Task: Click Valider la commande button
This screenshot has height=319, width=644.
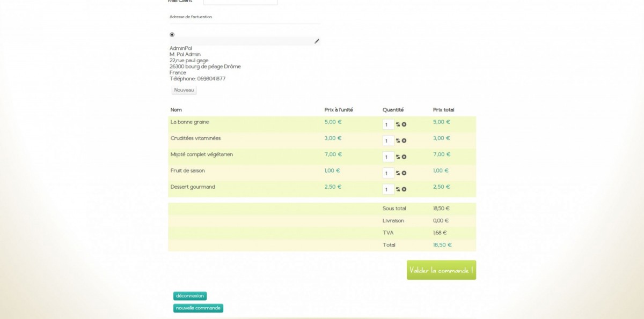Action: tap(441, 270)
